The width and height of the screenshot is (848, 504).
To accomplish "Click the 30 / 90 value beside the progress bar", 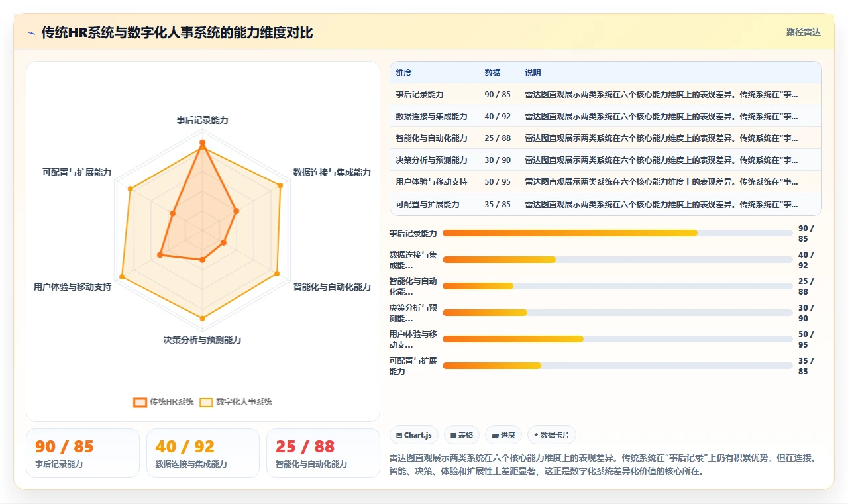I will click(806, 313).
